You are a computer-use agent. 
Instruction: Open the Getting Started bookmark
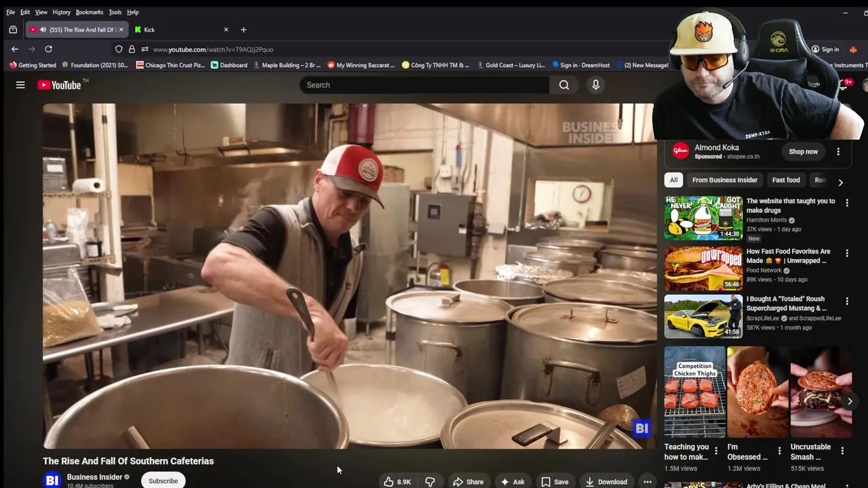click(x=33, y=65)
